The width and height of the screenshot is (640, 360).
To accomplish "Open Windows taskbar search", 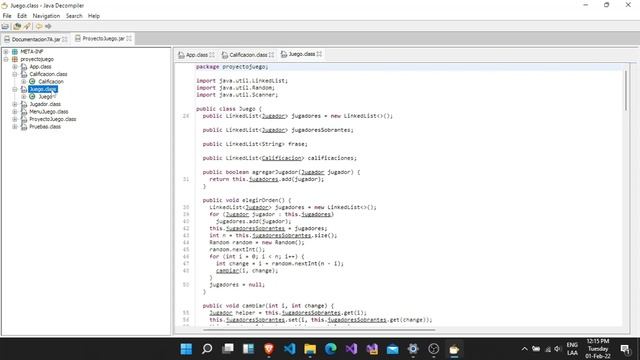I will (x=207, y=349).
